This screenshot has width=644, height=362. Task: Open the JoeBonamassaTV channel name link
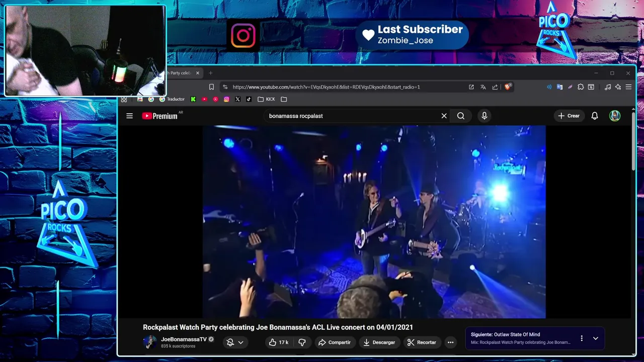184,339
